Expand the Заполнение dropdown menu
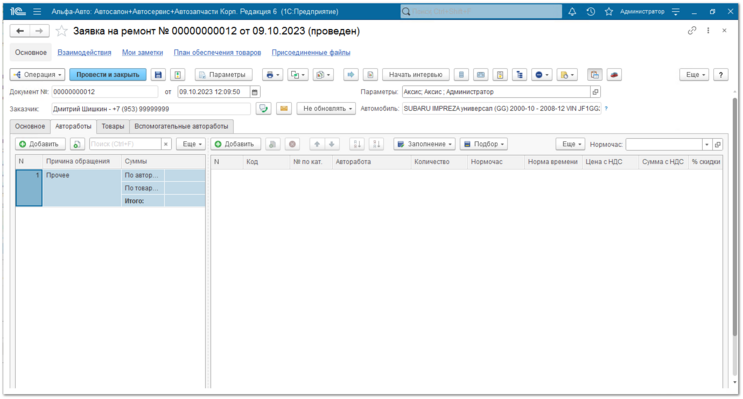The image size is (743, 399). (425, 144)
